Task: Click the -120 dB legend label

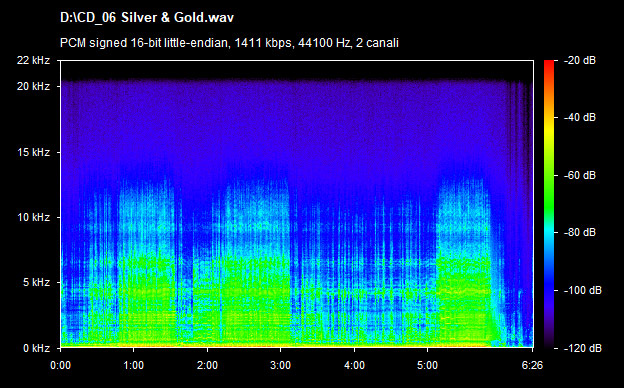Action: (x=583, y=348)
